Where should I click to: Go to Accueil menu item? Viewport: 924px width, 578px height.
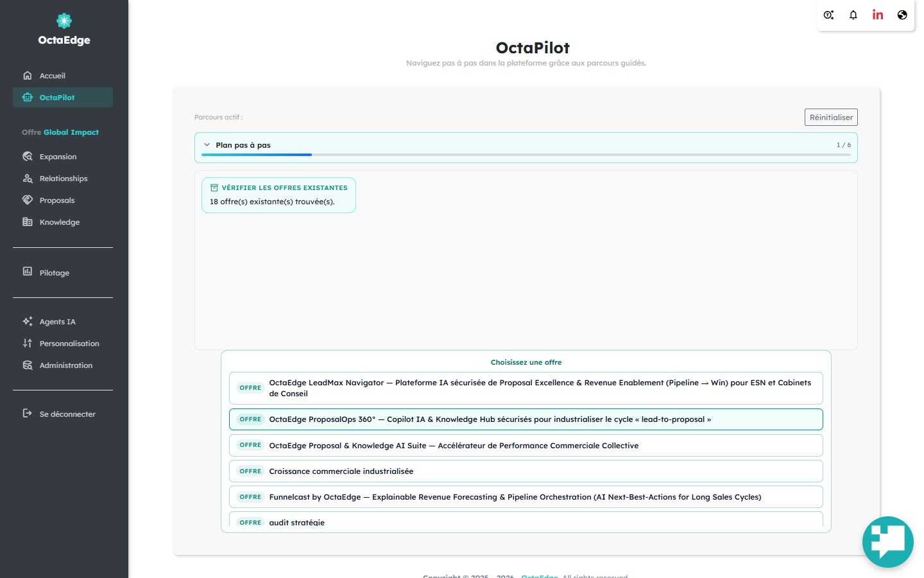pos(63,75)
